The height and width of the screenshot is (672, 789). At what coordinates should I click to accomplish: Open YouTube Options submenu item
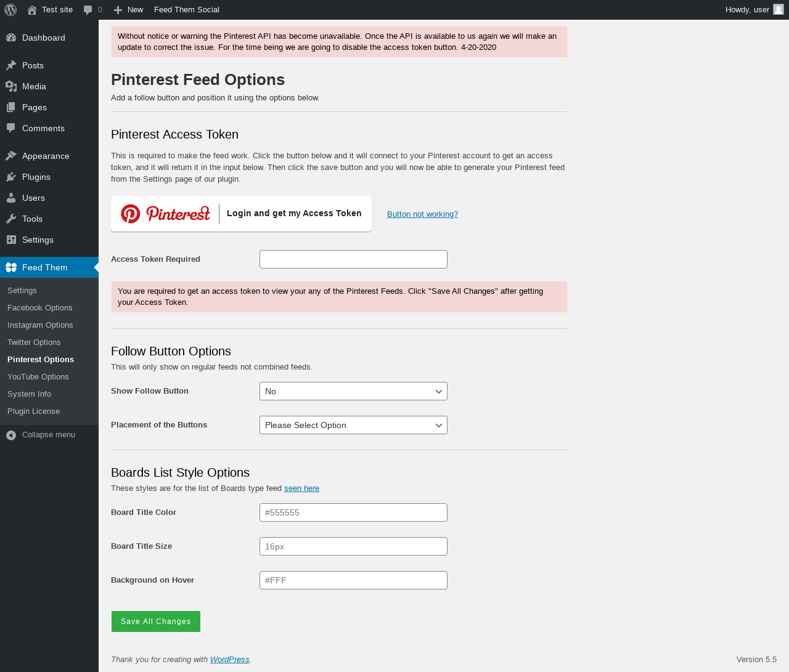coord(38,377)
